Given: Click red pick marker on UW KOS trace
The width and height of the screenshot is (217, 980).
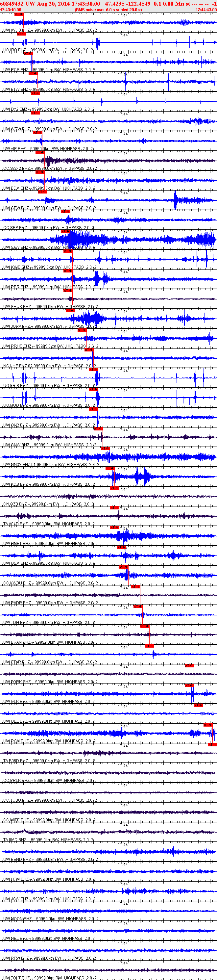Looking at the screenshot, I should point(110,469).
